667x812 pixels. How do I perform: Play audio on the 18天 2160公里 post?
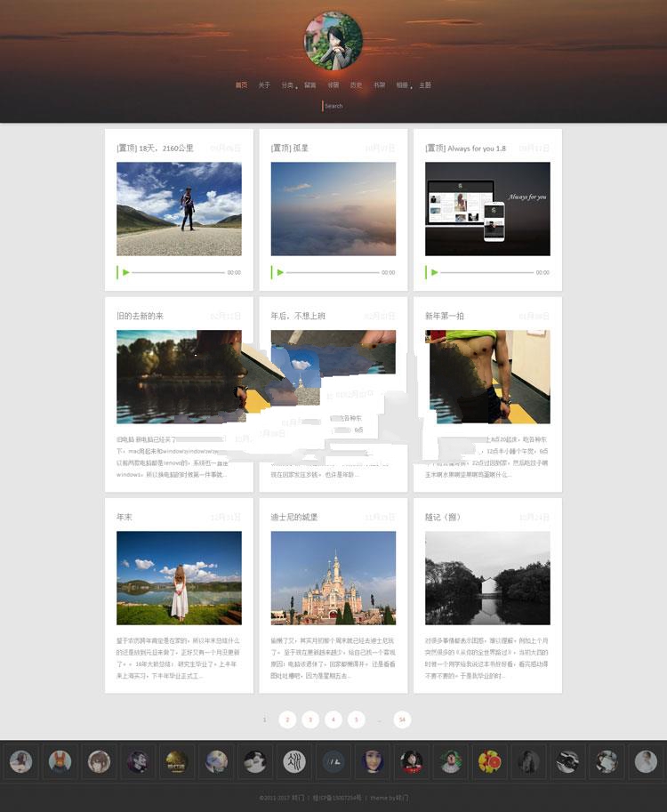(126, 272)
